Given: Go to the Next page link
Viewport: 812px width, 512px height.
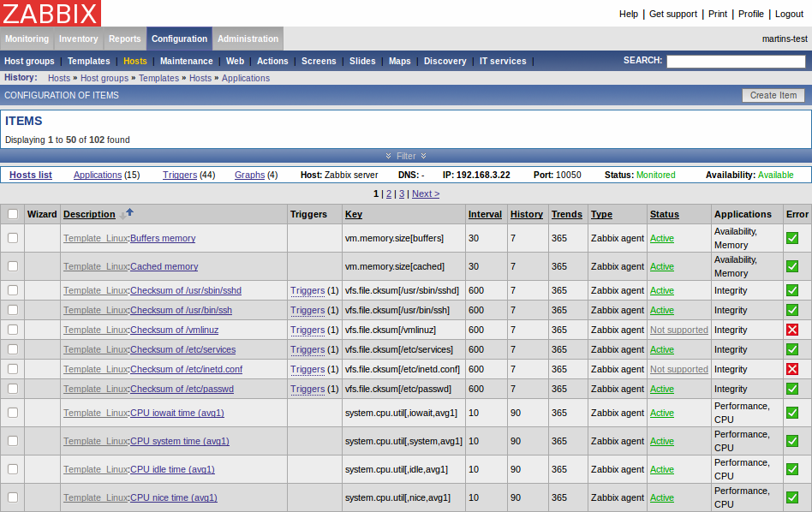Looking at the screenshot, I should pos(426,193).
